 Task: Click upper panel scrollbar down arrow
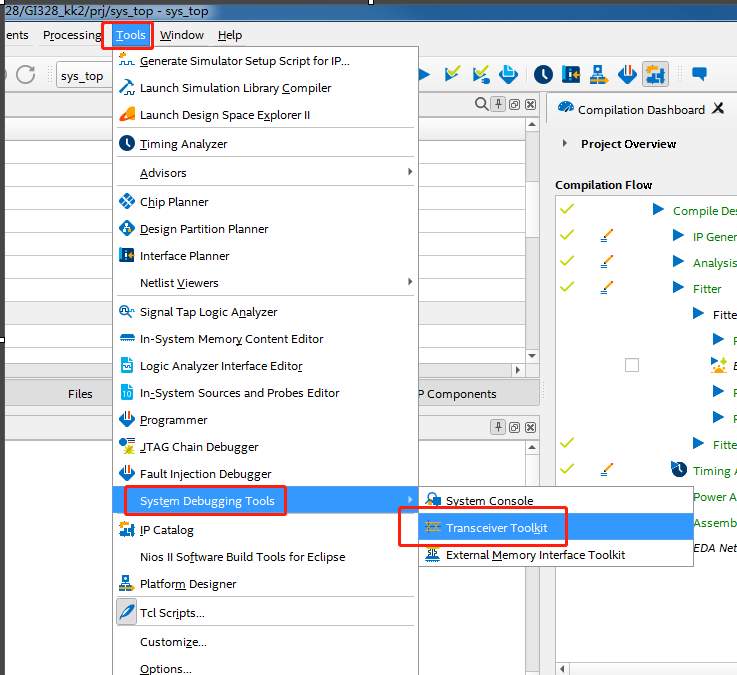(532, 356)
